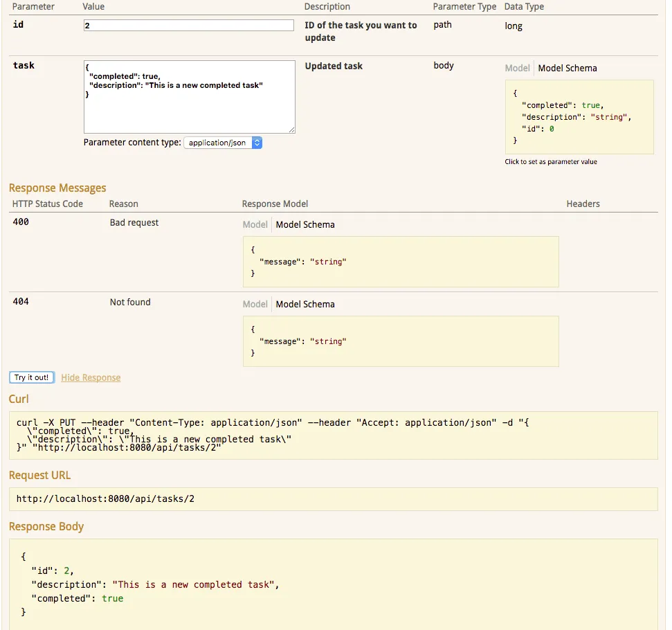Open the Parameter content type dropdown
672x630 pixels.
point(223,143)
